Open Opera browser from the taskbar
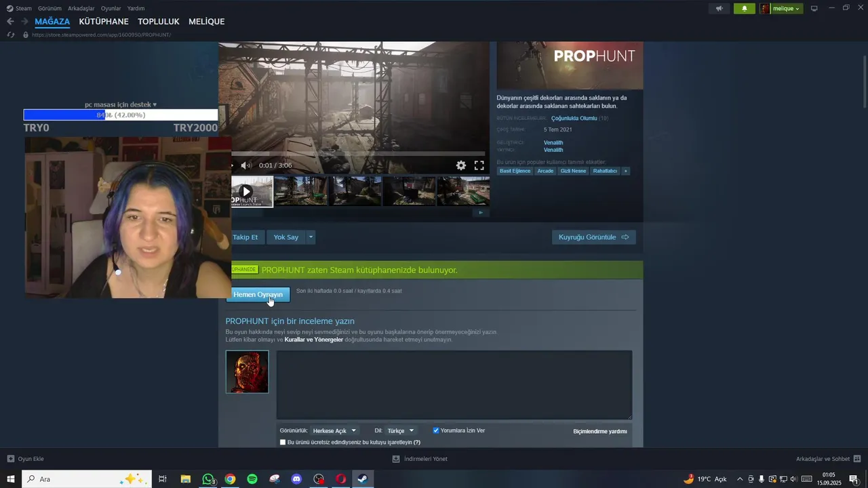868x488 pixels. pos(341,479)
